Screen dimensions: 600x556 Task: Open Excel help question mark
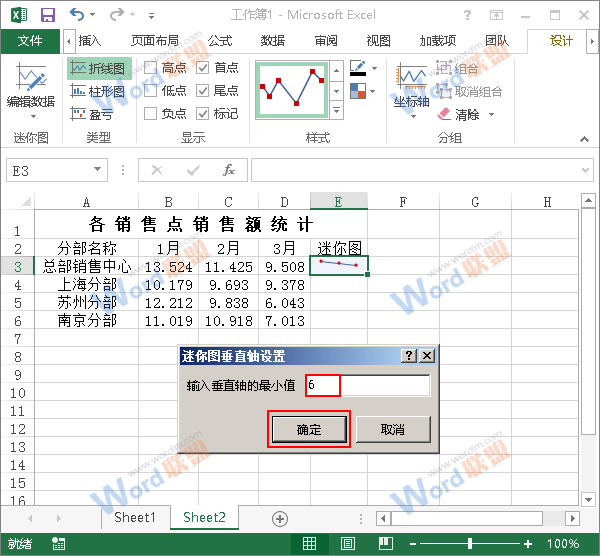point(467,15)
